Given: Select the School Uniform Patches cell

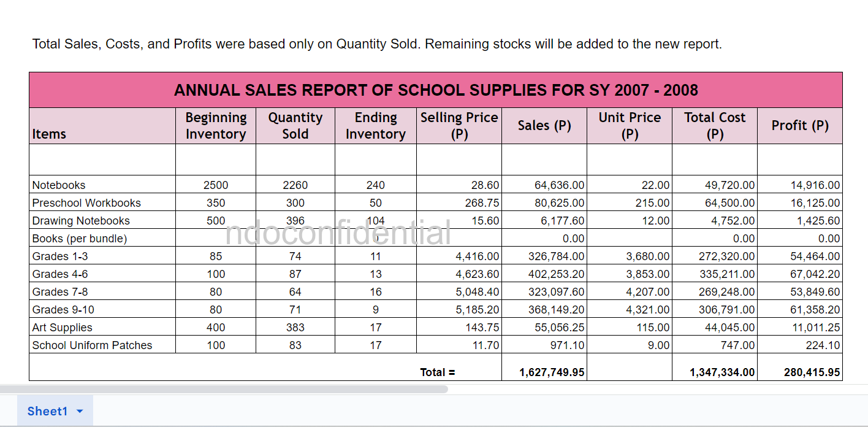Looking at the screenshot, I should pos(92,345).
